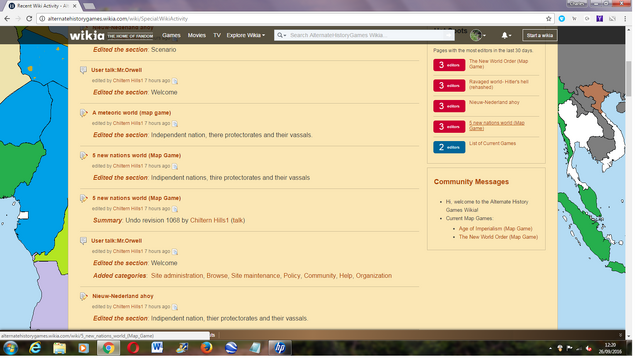This screenshot has width=640, height=362.
Task: Select the Movies menu item
Action: click(197, 36)
